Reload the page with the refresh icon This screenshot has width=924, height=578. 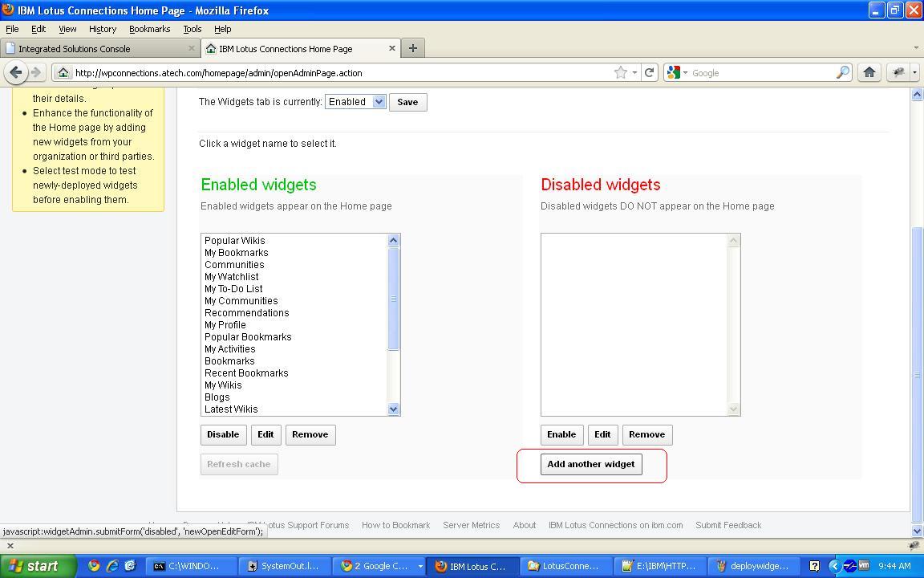coord(650,72)
